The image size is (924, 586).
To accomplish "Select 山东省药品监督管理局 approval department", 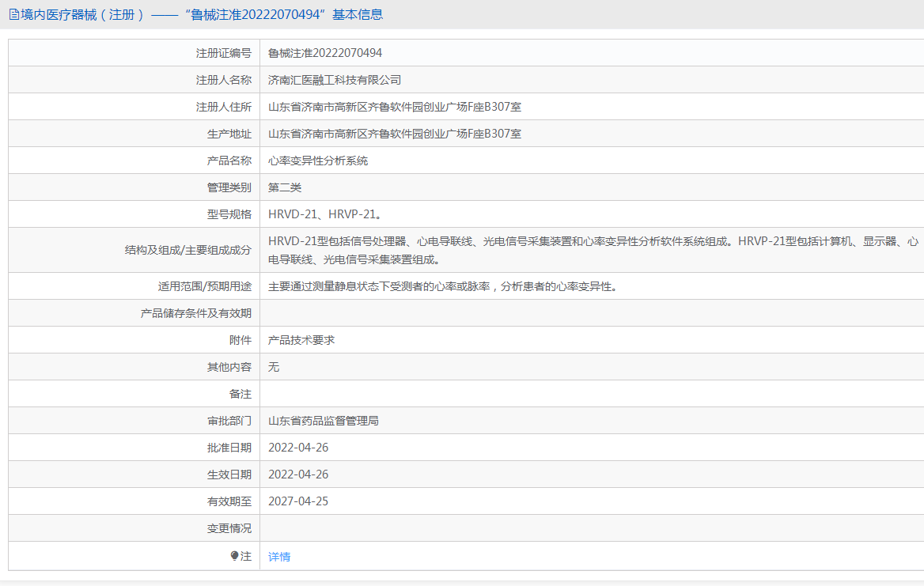I will [323, 421].
